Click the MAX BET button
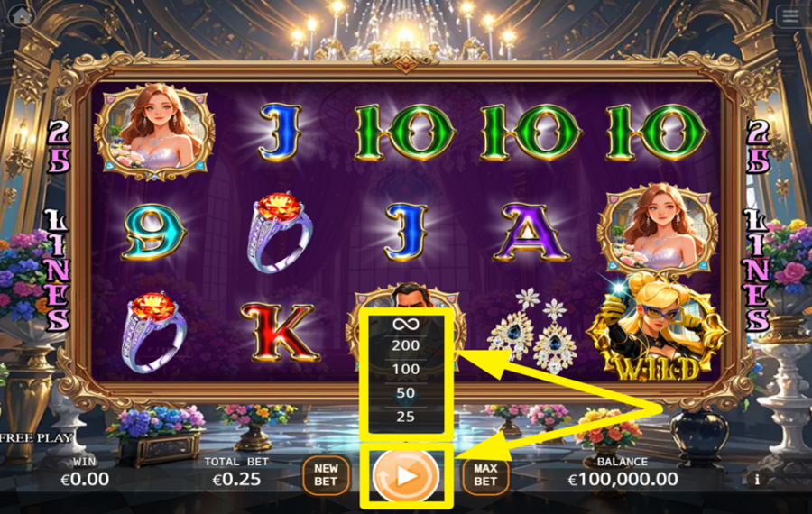The height and width of the screenshot is (514, 812). point(485,474)
